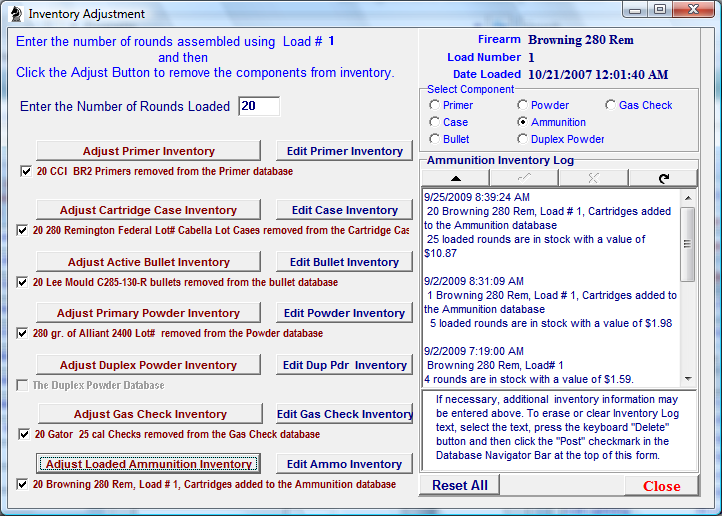722x516 pixels.
Task: Click the firearm name Browning 280 Rem
Action: (x=581, y=40)
